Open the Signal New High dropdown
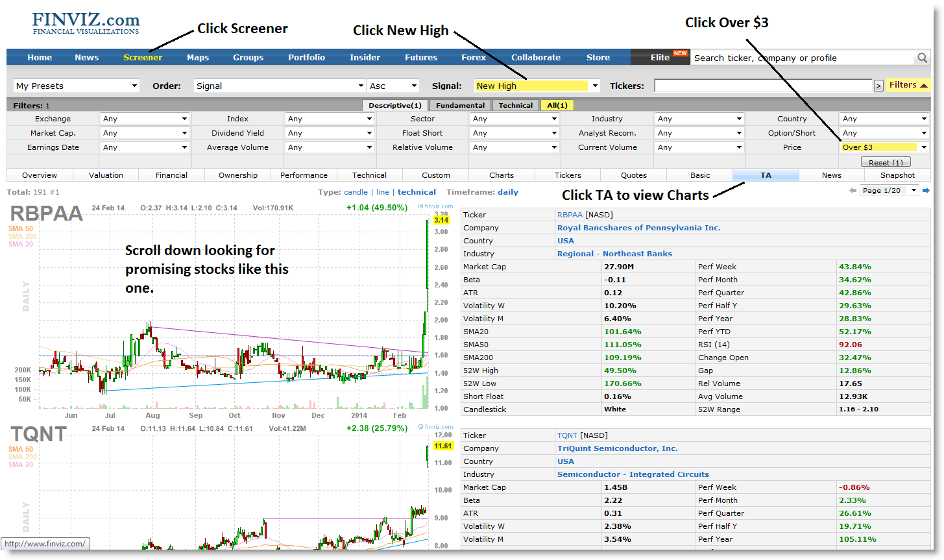The height and width of the screenshot is (560, 944). click(537, 86)
